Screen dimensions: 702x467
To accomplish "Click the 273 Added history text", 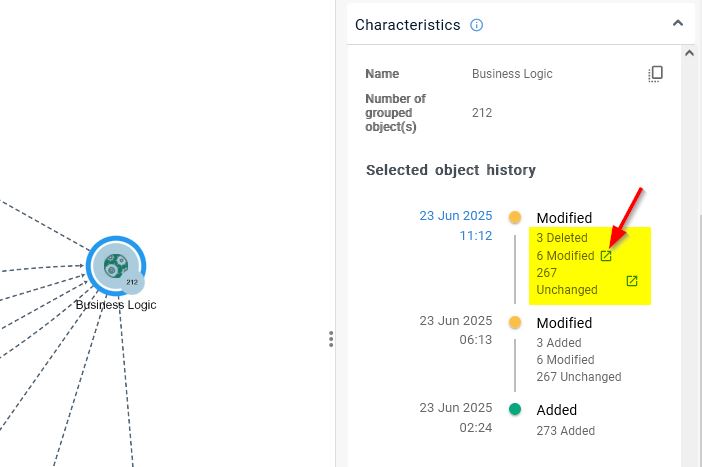I will 565,431.
